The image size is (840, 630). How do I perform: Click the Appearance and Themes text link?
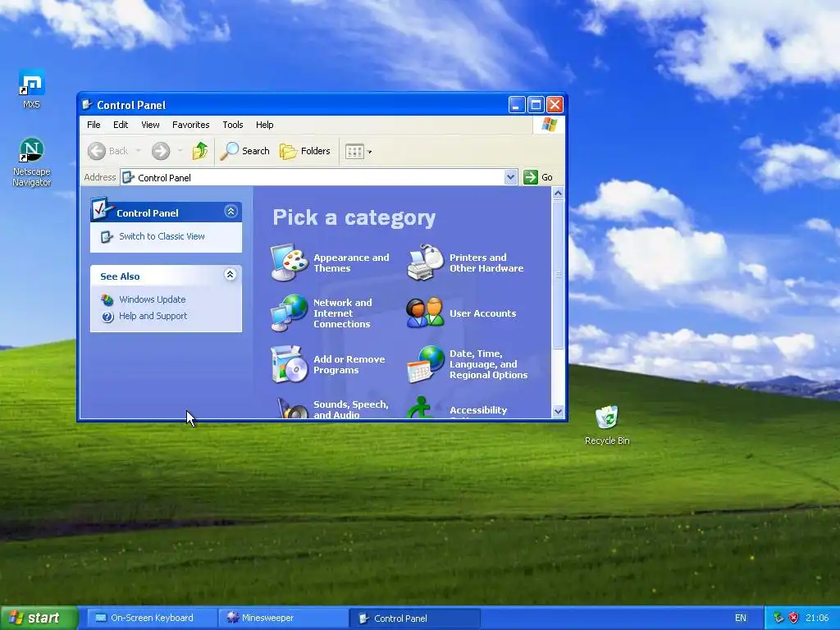coord(351,263)
